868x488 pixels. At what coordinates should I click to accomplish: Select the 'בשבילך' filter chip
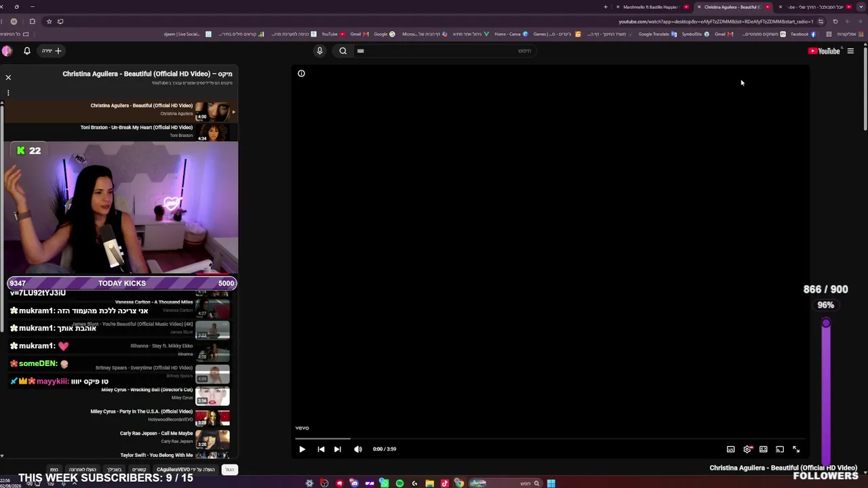(x=114, y=470)
